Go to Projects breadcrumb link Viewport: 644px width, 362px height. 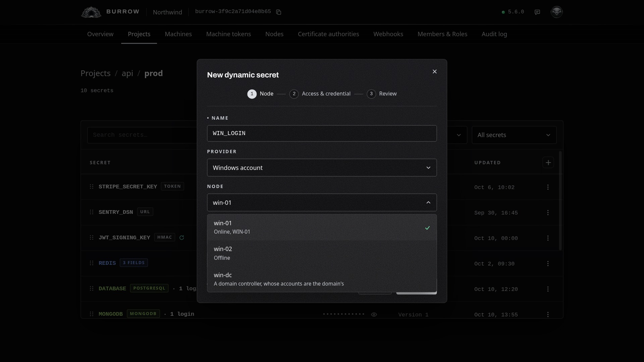pos(96,73)
